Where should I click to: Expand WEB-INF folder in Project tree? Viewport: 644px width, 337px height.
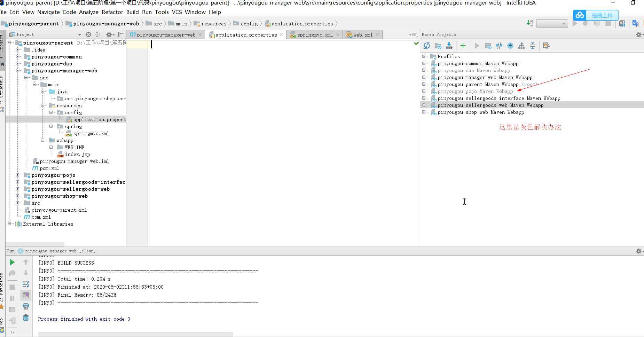51,147
